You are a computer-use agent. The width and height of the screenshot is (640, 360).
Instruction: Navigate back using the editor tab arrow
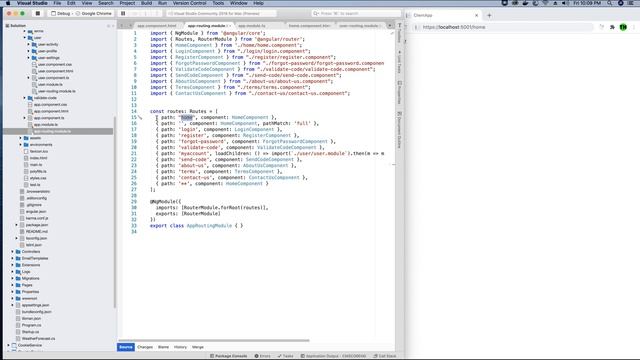click(122, 26)
